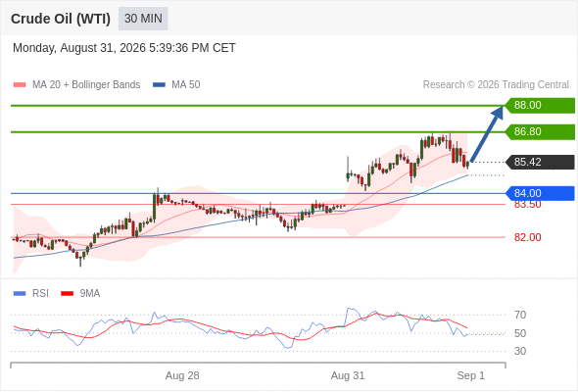
Task: Click the Sep 1 date axis label
Action: 471,375
